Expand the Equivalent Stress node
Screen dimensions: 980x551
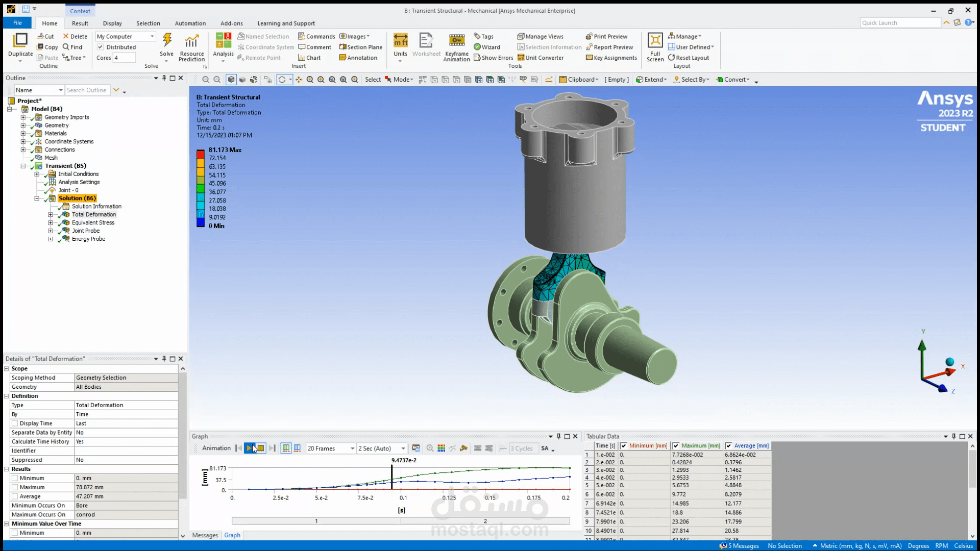[x=51, y=223]
